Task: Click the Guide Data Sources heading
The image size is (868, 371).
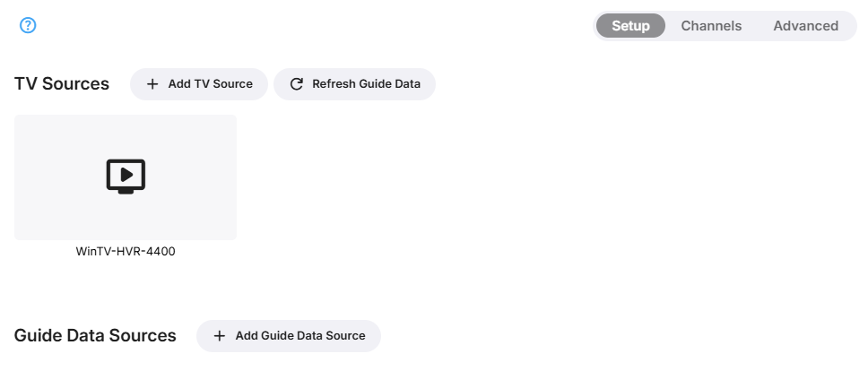Action: point(95,336)
